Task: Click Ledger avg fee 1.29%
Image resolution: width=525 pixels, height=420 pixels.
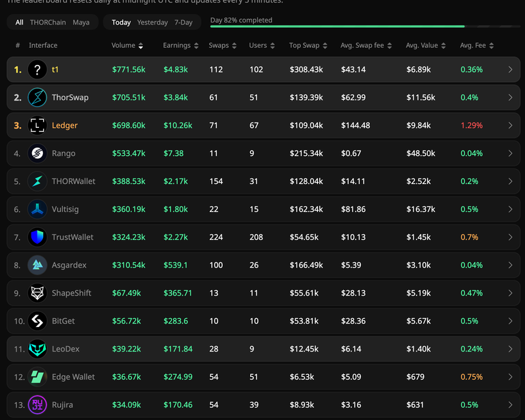Action: point(472,126)
